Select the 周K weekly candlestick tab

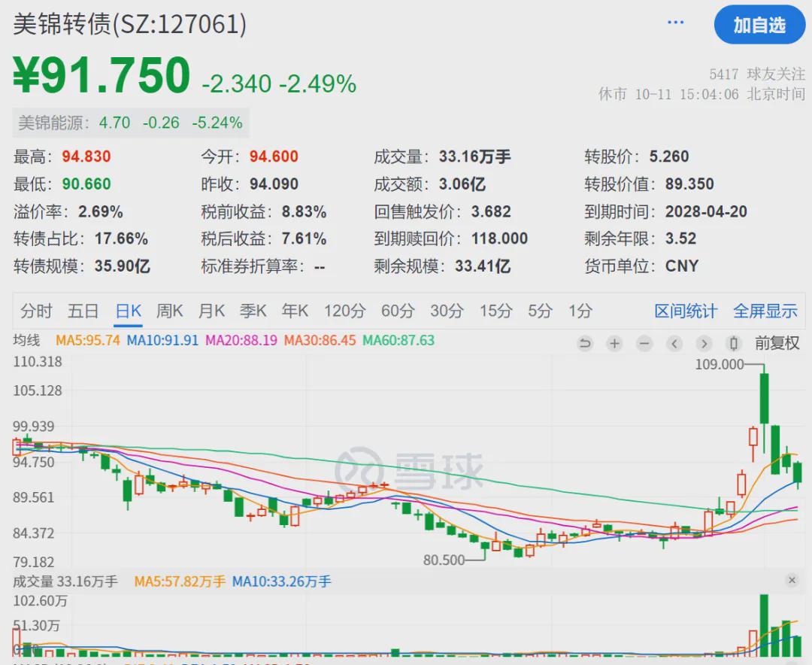[x=170, y=311]
